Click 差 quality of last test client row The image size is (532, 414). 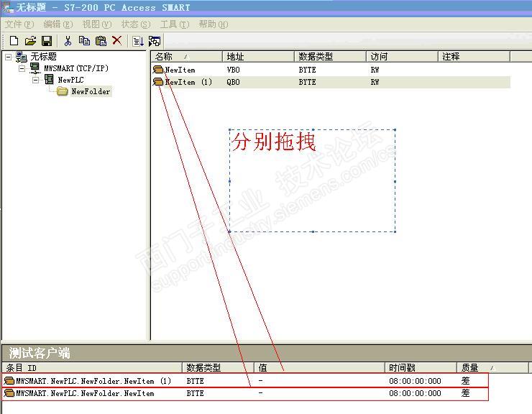(x=465, y=393)
